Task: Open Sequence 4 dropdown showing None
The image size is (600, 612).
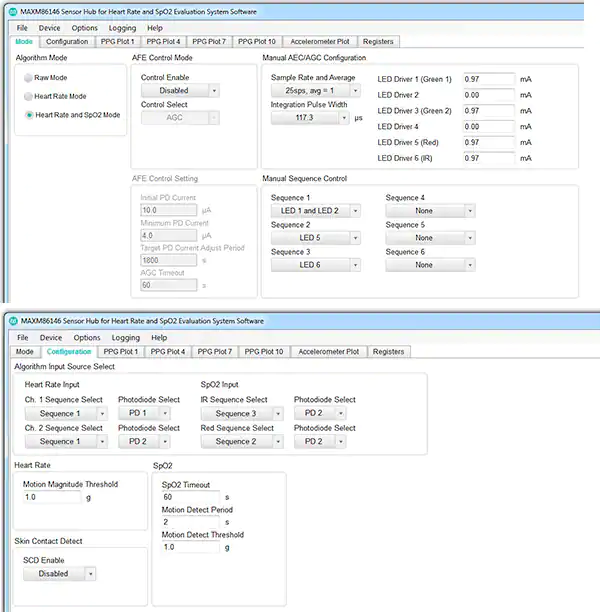Action: click(430, 211)
